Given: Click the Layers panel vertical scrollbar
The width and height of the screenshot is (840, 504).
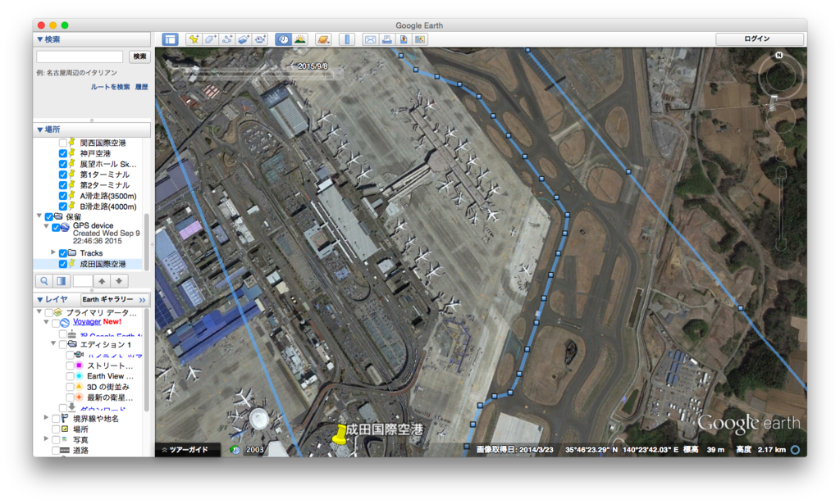Looking at the screenshot, I should tap(146, 360).
